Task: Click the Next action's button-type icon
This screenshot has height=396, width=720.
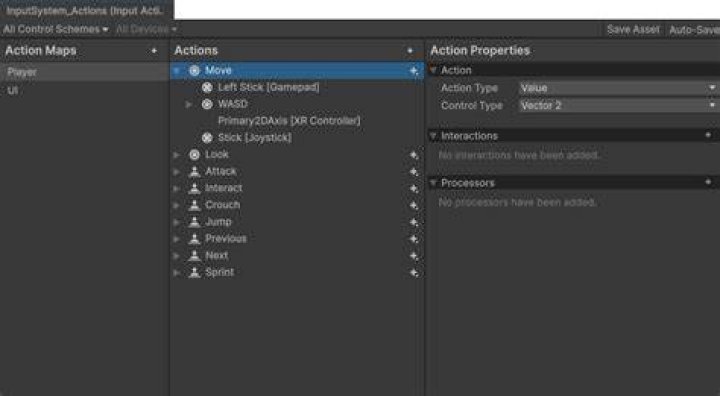Action: (195, 255)
